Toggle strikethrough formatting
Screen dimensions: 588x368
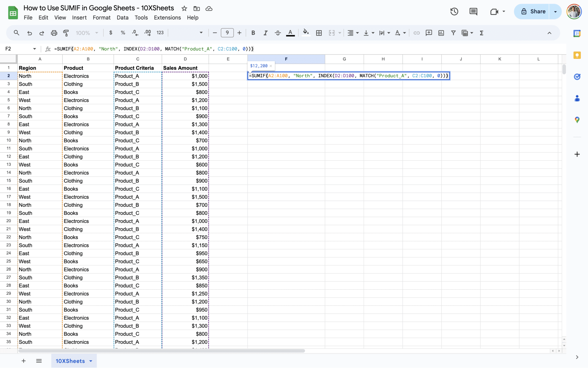(x=278, y=33)
